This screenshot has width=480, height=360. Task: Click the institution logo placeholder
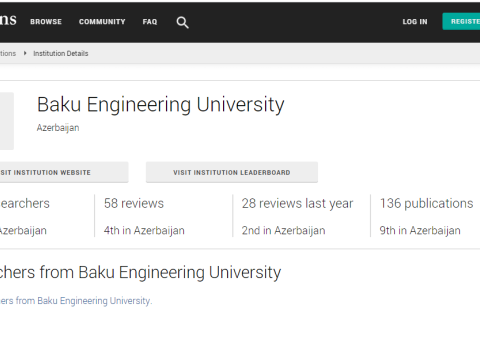coord(7,121)
